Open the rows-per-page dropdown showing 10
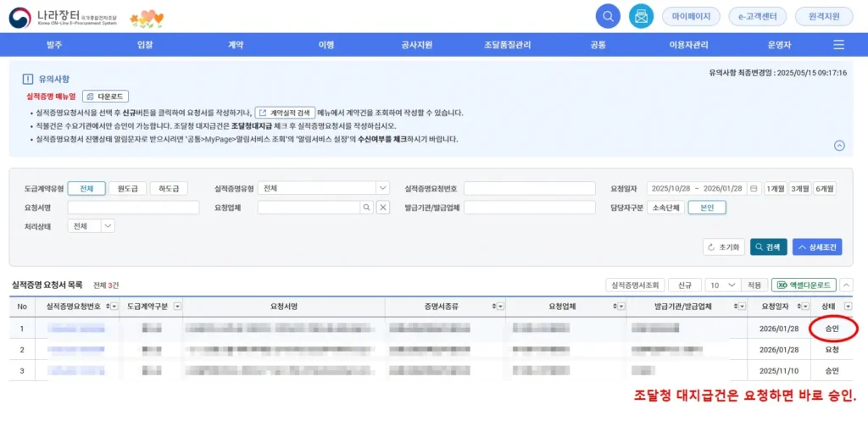Viewport: 868px width, 421px height. pyautogui.click(x=723, y=285)
